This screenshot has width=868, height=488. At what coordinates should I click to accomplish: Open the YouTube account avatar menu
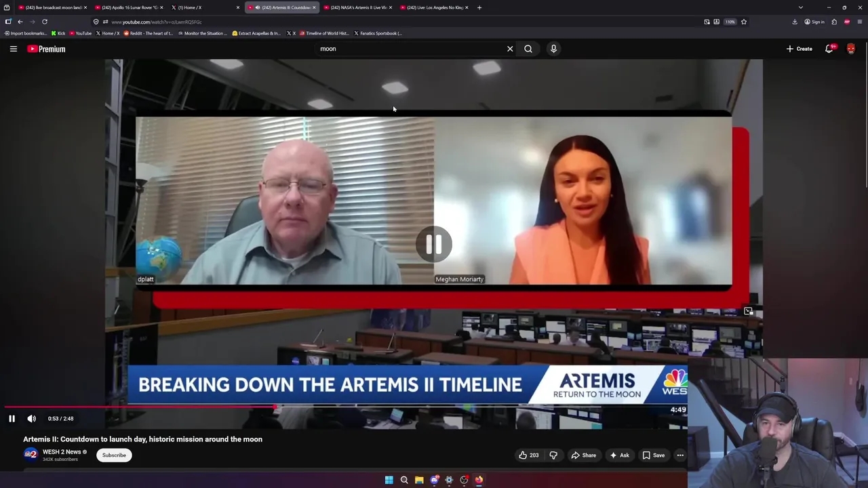(x=851, y=49)
